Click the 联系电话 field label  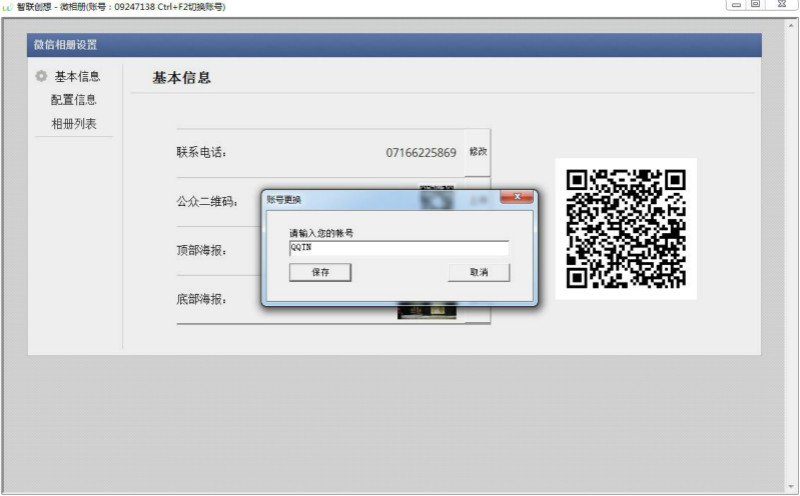pyautogui.click(x=202, y=153)
